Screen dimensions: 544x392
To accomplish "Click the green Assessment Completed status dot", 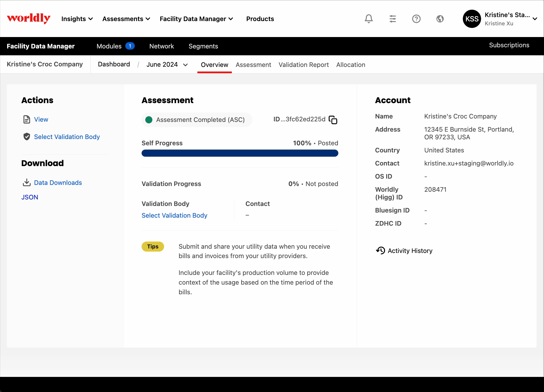I will [x=149, y=120].
